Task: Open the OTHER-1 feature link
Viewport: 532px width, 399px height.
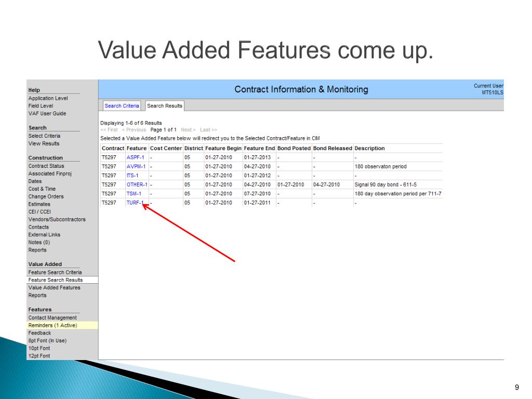Action: pos(137,184)
